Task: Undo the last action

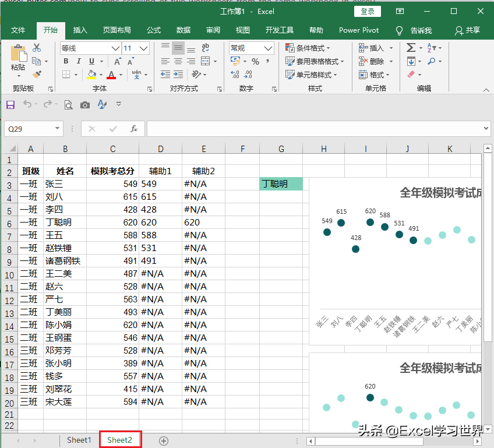Action: [x=27, y=104]
